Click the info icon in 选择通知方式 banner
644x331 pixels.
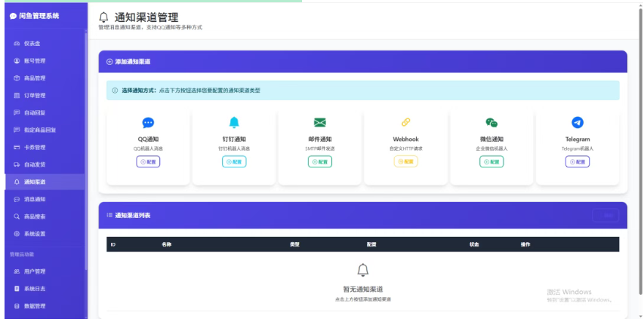tap(115, 90)
